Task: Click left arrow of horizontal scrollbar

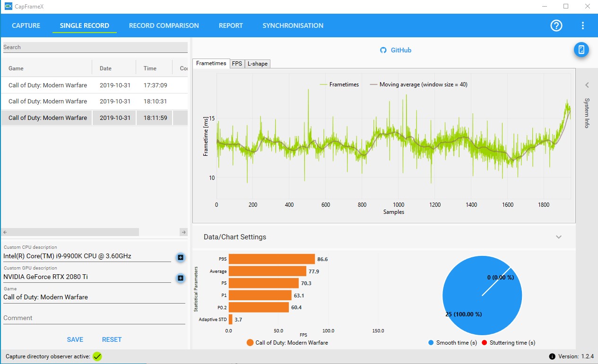Action: pos(5,232)
